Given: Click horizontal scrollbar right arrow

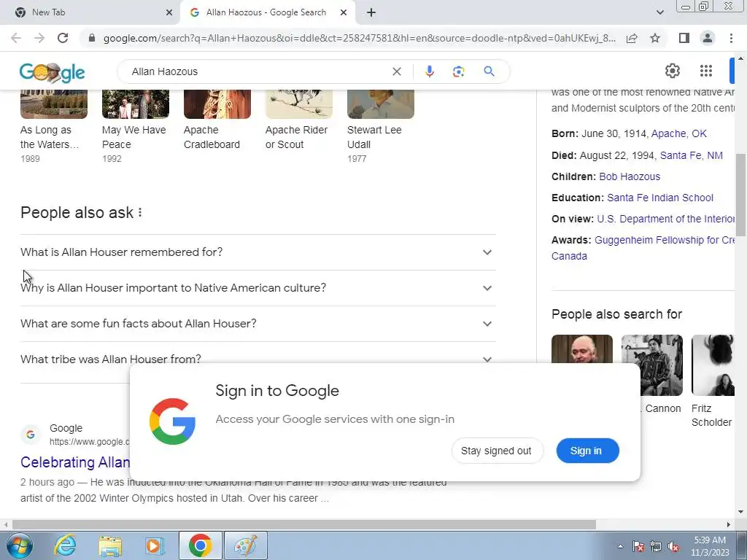Looking at the screenshot, I should pos(729,525).
